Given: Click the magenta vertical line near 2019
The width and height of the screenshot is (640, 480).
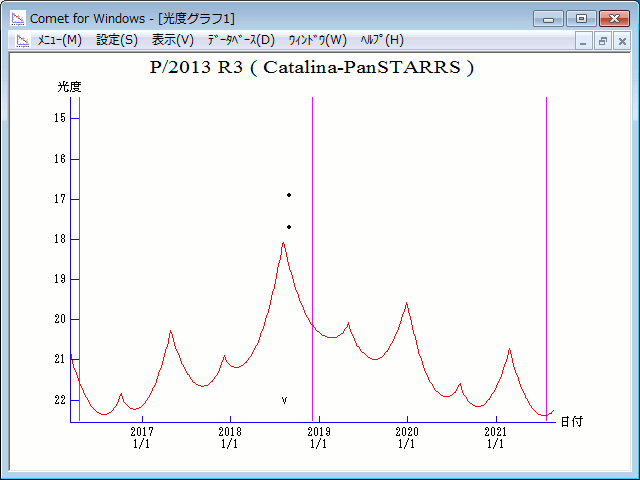Looking at the screenshot, I should pos(312,250).
